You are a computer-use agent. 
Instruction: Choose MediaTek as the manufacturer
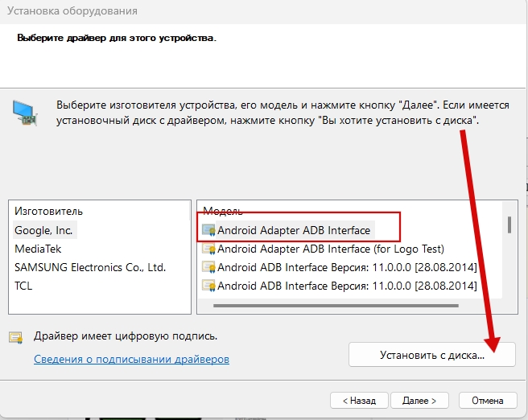click(38, 249)
